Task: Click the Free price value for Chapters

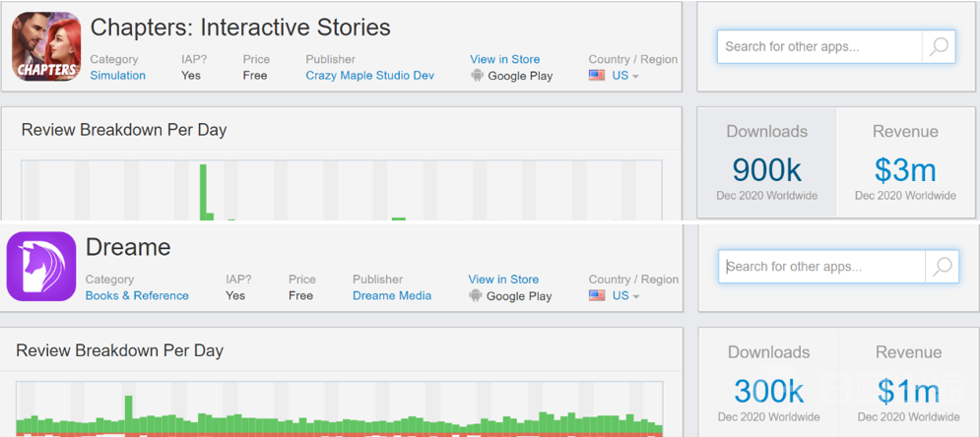Action: point(255,76)
